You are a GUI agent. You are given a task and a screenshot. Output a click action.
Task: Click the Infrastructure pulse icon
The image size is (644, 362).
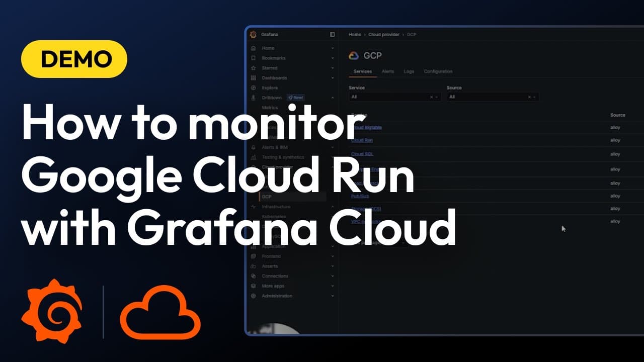click(x=253, y=207)
